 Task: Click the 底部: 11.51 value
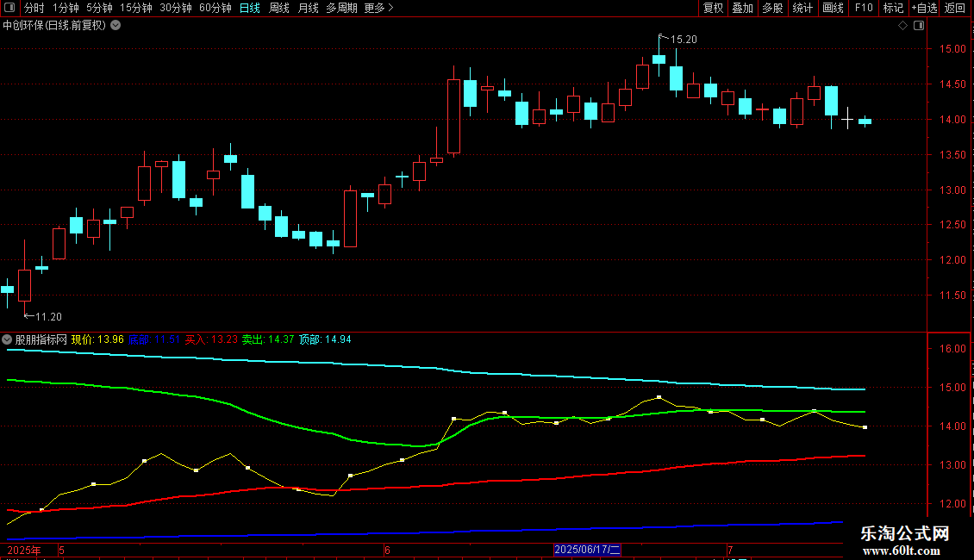click(154, 339)
